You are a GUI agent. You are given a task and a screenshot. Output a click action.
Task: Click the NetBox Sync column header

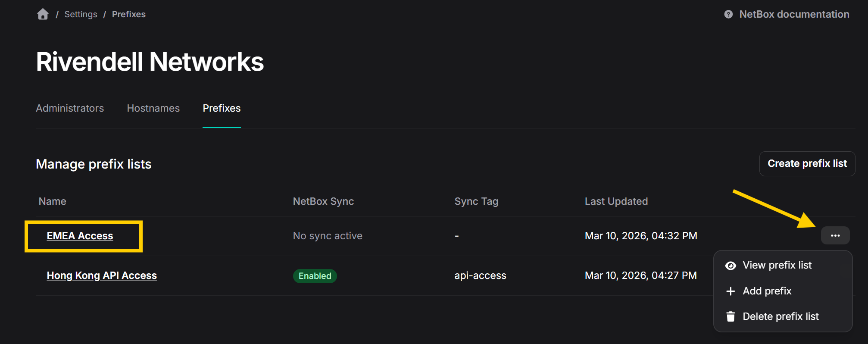tap(323, 201)
